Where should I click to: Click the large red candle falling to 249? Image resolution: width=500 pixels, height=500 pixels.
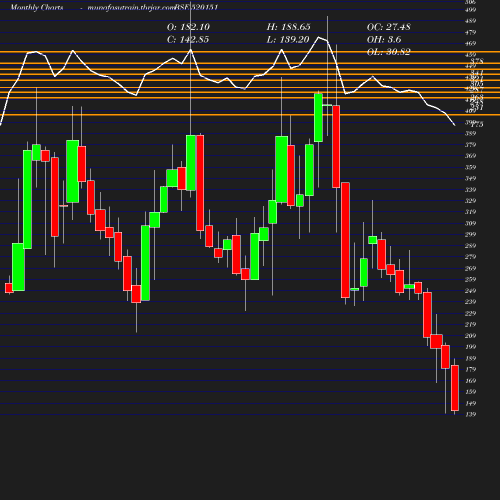coord(345,240)
